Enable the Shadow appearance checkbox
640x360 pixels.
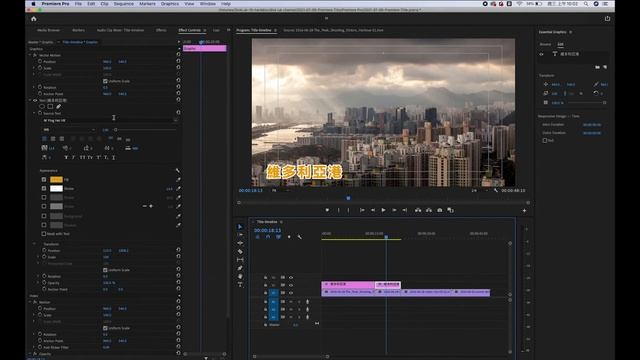(x=44, y=225)
